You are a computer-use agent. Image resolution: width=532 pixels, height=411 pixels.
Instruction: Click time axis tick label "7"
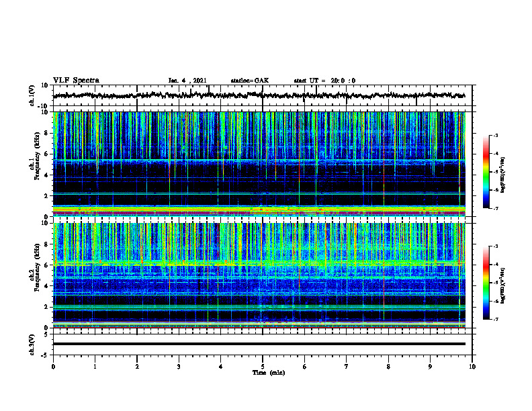(347, 367)
